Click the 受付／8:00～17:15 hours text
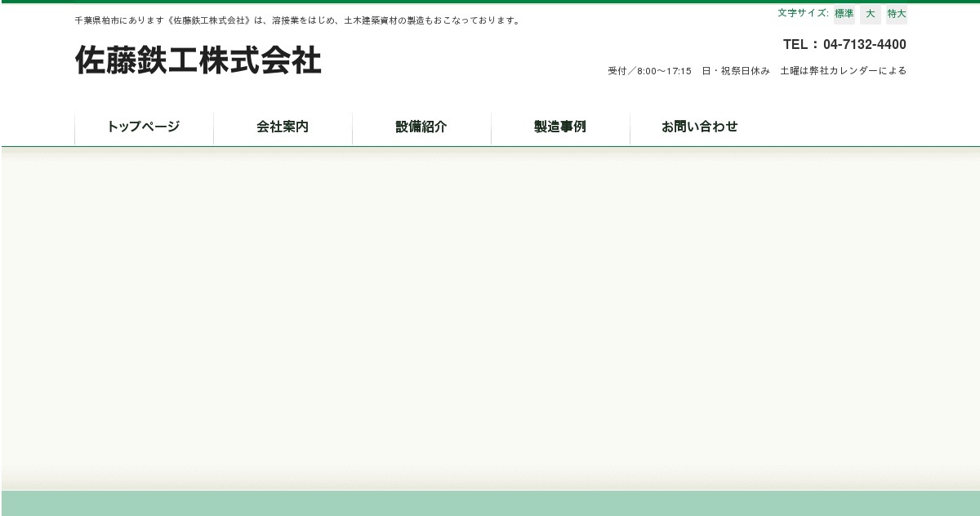This screenshot has height=516, width=980. click(x=757, y=71)
